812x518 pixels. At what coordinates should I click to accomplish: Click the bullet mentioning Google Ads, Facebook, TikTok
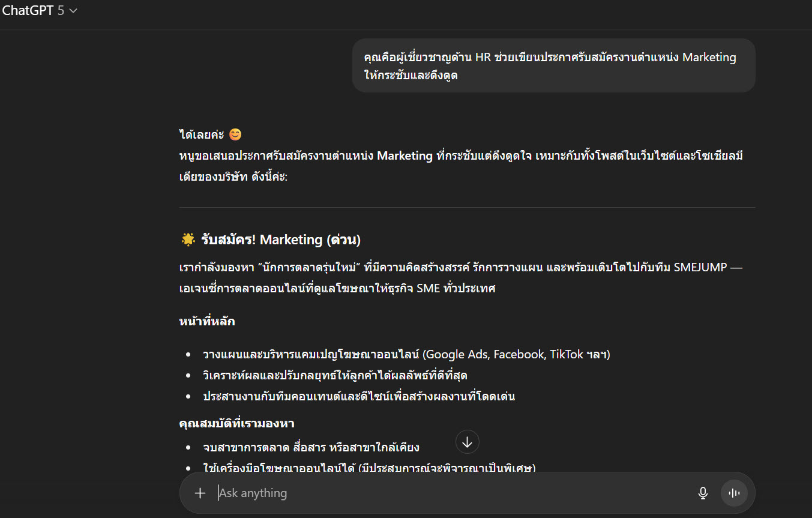pyautogui.click(x=406, y=354)
